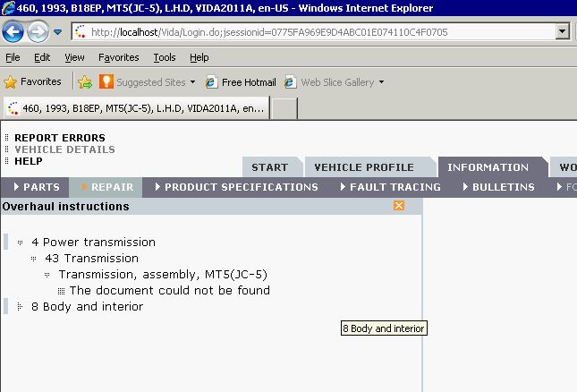This screenshot has height=392, width=577.
Task: Open the PARTS sub-tab
Action: tap(37, 187)
